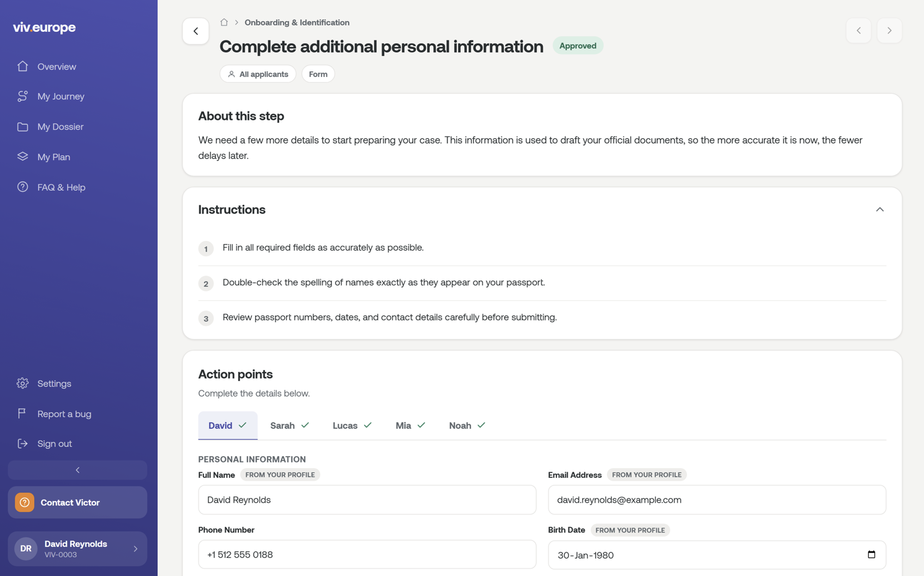The width and height of the screenshot is (924, 576).
Task: Click the Contact Victor button
Action: [78, 502]
